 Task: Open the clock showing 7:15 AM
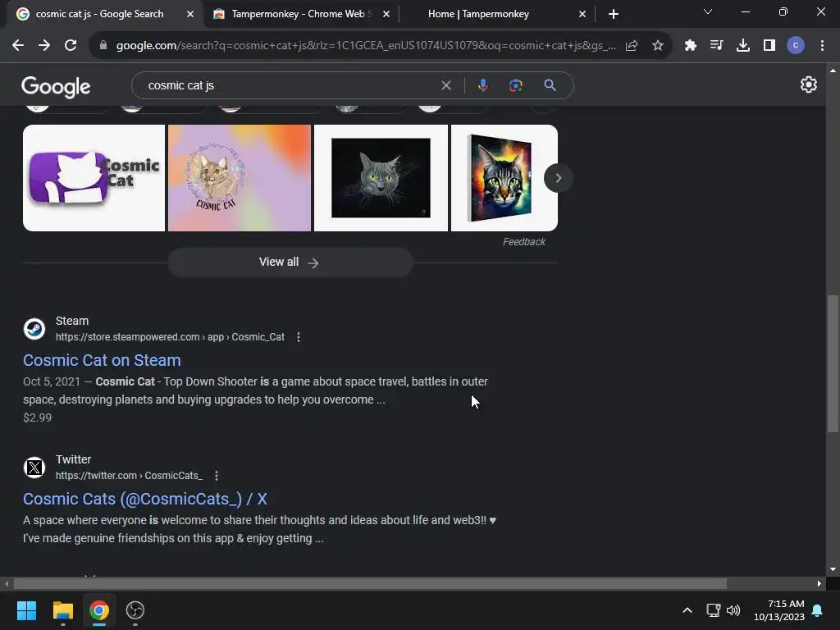(779, 610)
